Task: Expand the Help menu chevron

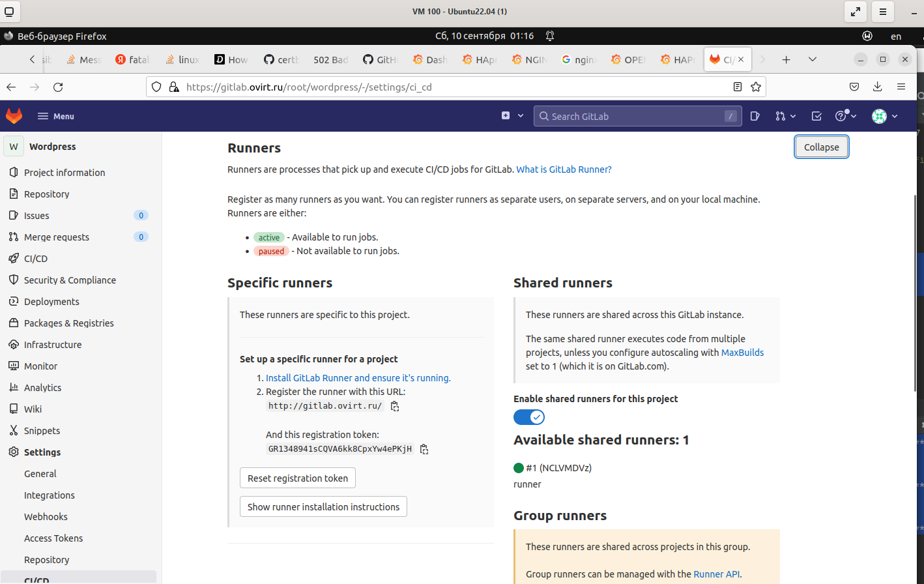Action: 854,116
